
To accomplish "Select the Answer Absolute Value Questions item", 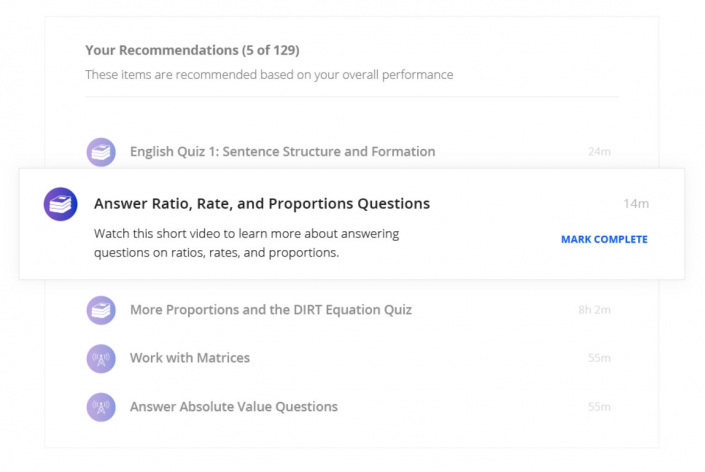I will coord(233,407).
